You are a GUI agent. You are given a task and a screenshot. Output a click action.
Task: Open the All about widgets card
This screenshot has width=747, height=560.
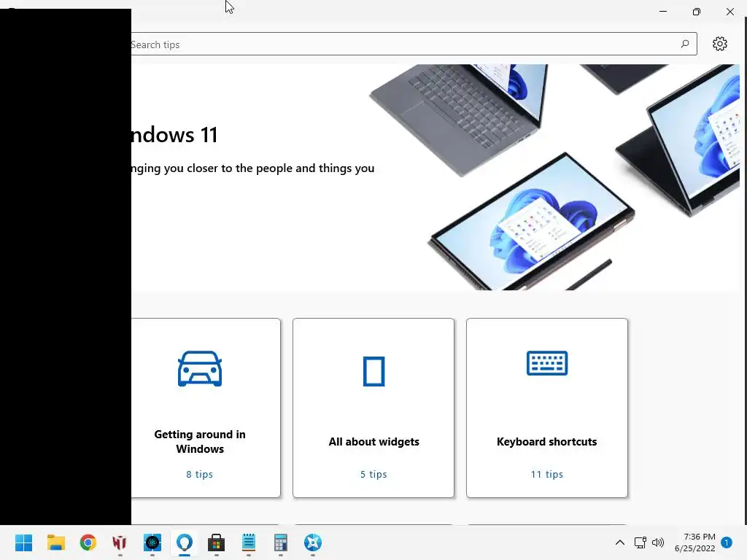[x=373, y=408]
